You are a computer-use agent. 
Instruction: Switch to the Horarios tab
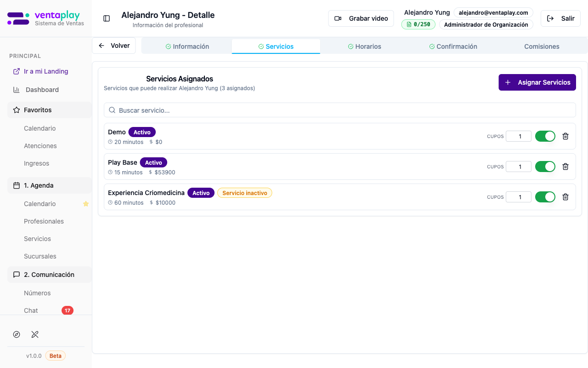pyautogui.click(x=364, y=46)
